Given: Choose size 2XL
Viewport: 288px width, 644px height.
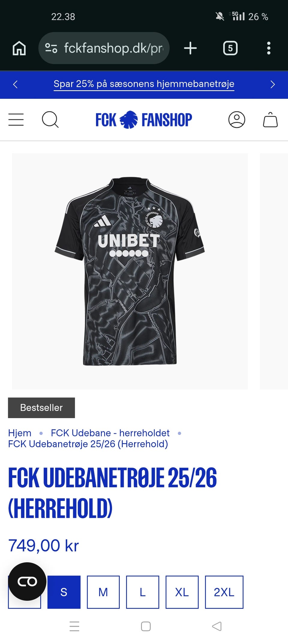Looking at the screenshot, I should (224, 592).
